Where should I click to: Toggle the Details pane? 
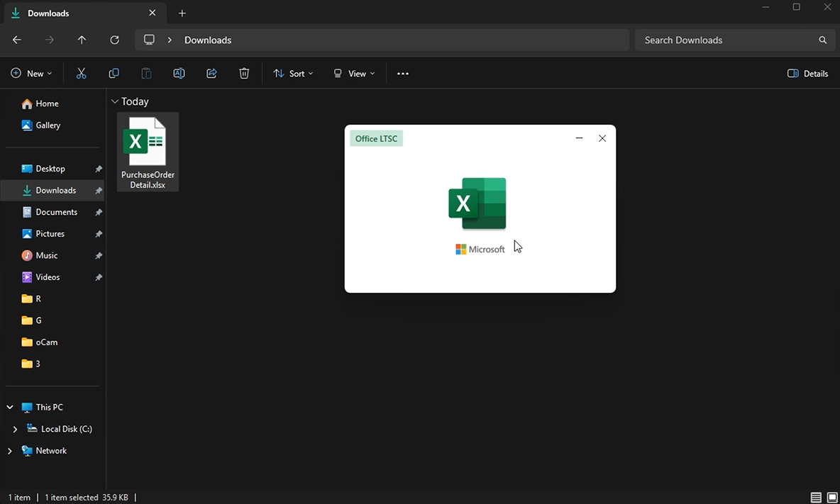[x=807, y=74]
